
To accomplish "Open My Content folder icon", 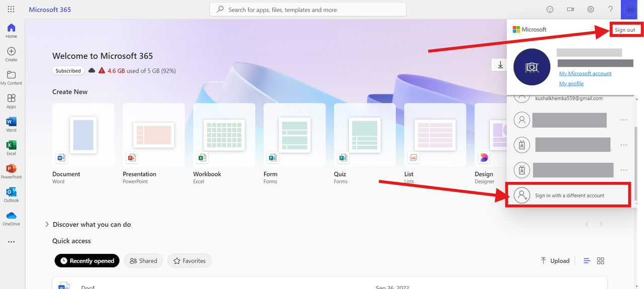I will pos(11,78).
